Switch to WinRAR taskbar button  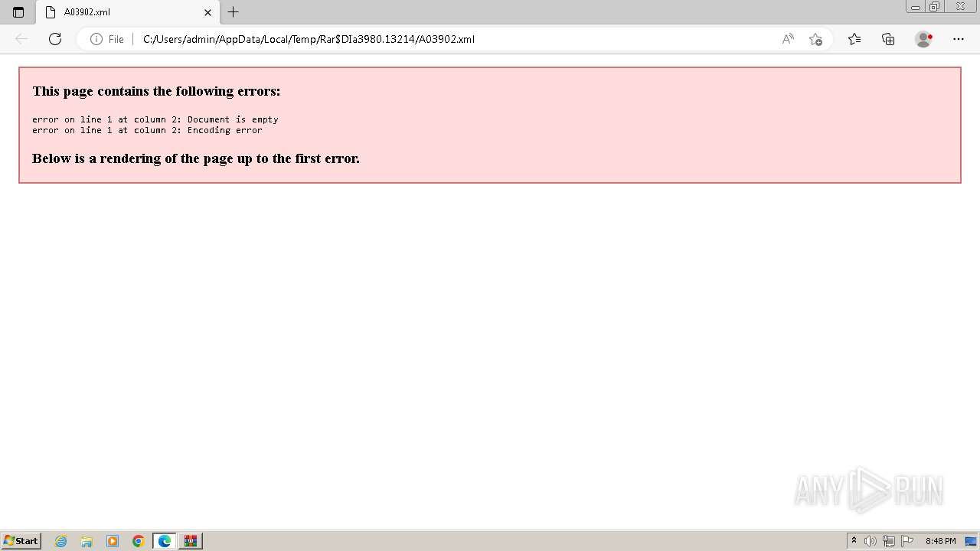(191, 541)
